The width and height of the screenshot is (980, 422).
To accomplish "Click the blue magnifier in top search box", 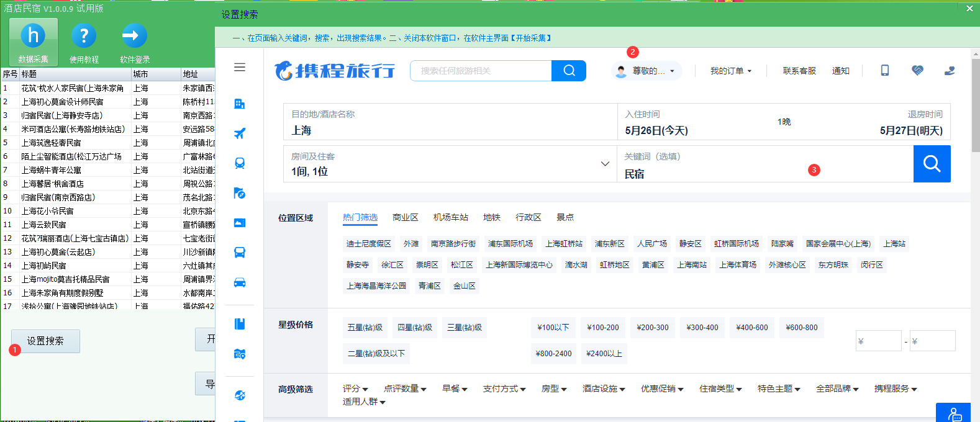I will (569, 71).
